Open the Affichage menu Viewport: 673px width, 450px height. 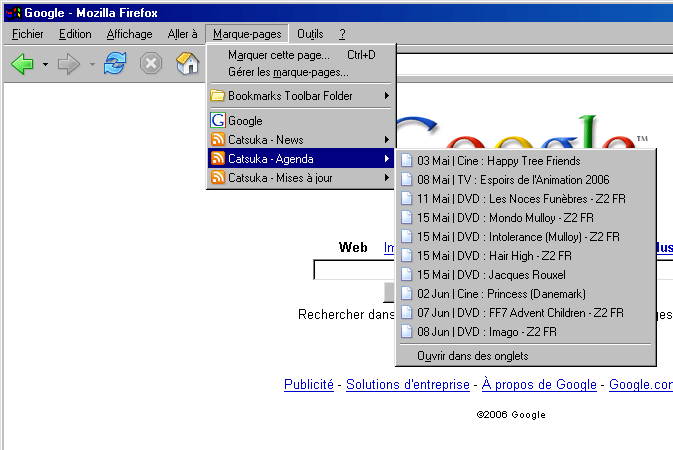click(x=129, y=34)
